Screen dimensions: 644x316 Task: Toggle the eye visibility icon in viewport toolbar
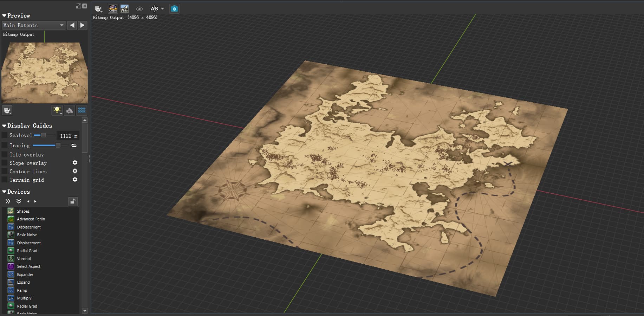(139, 9)
